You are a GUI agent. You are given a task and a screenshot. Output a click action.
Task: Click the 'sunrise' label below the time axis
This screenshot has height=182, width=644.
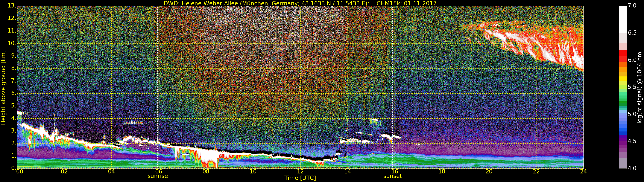(x=158, y=176)
